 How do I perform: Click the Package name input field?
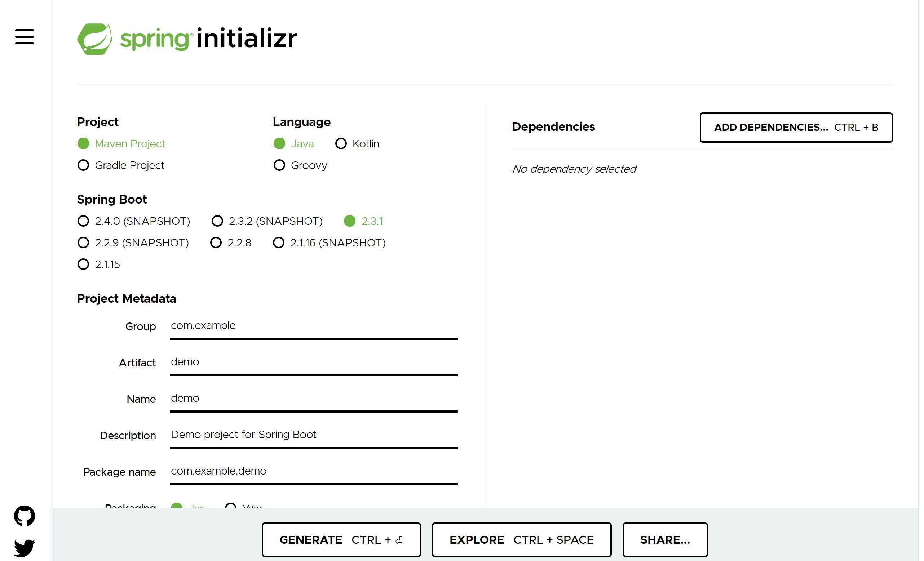pyautogui.click(x=314, y=471)
